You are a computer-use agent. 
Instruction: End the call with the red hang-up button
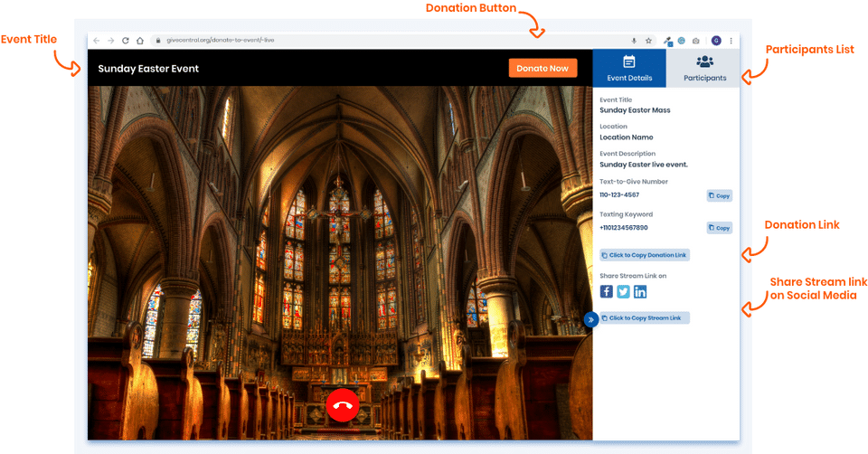(x=343, y=405)
